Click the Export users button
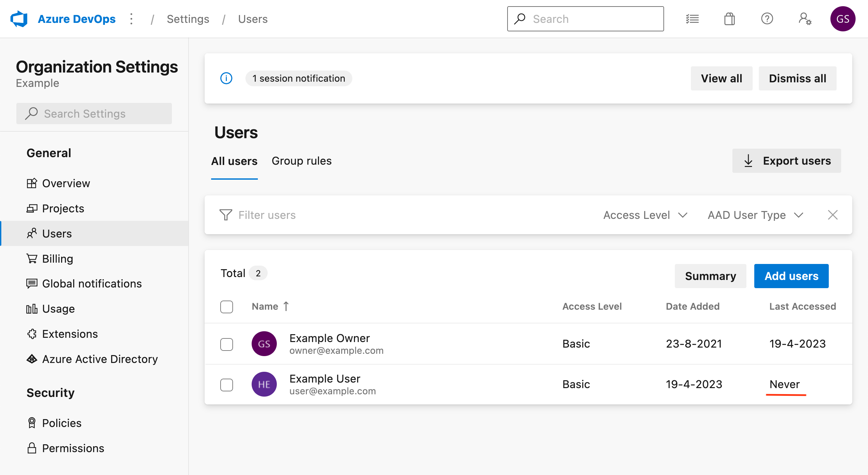Viewport: 868px width, 475px height. click(786, 161)
